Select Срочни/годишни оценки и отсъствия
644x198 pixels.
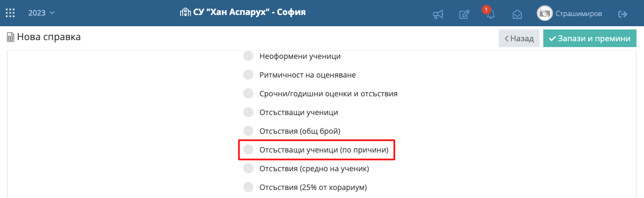tap(320, 94)
